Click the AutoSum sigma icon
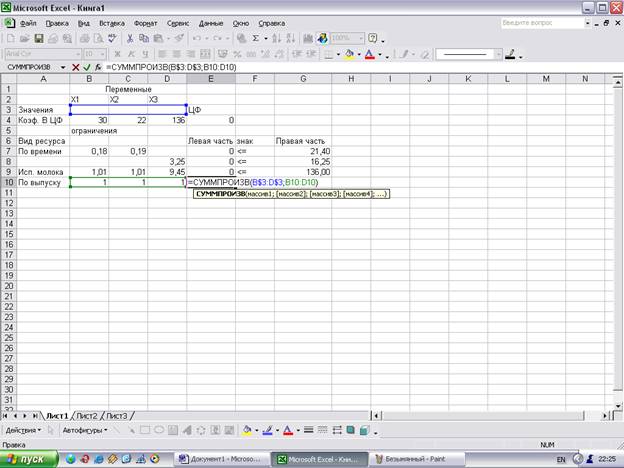 tap(256, 38)
